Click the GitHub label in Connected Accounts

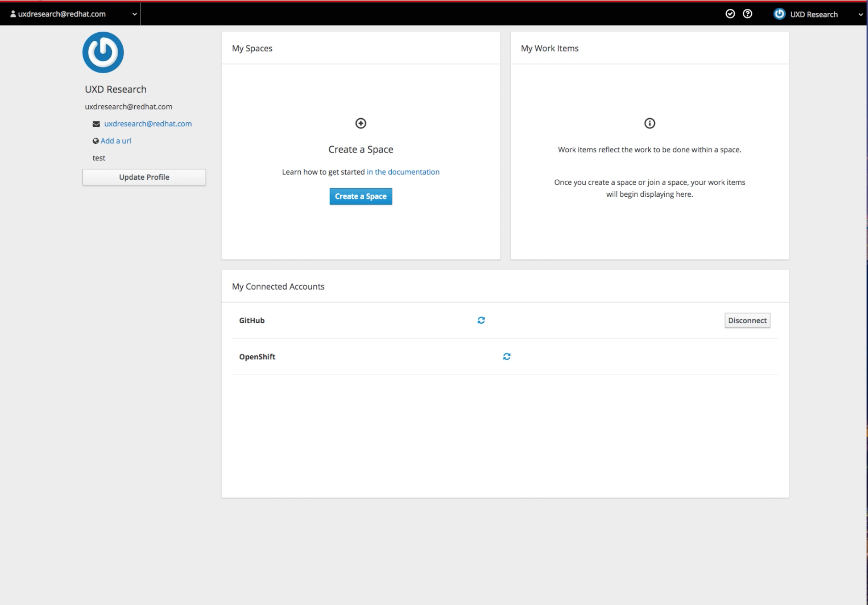[251, 320]
